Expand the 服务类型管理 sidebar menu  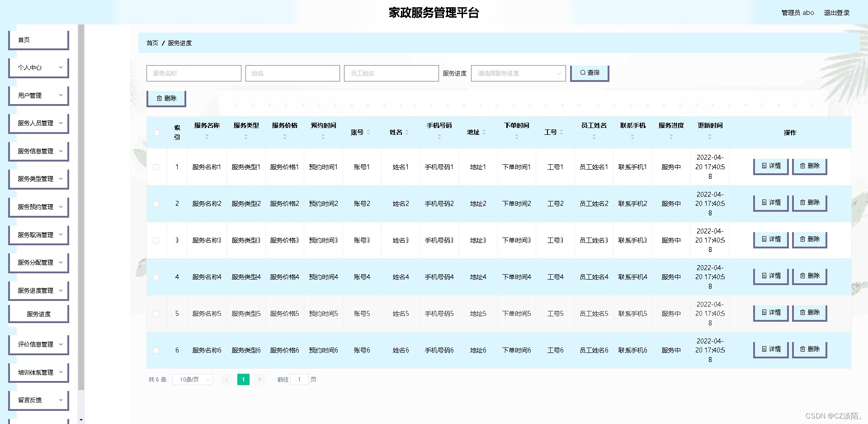38,179
